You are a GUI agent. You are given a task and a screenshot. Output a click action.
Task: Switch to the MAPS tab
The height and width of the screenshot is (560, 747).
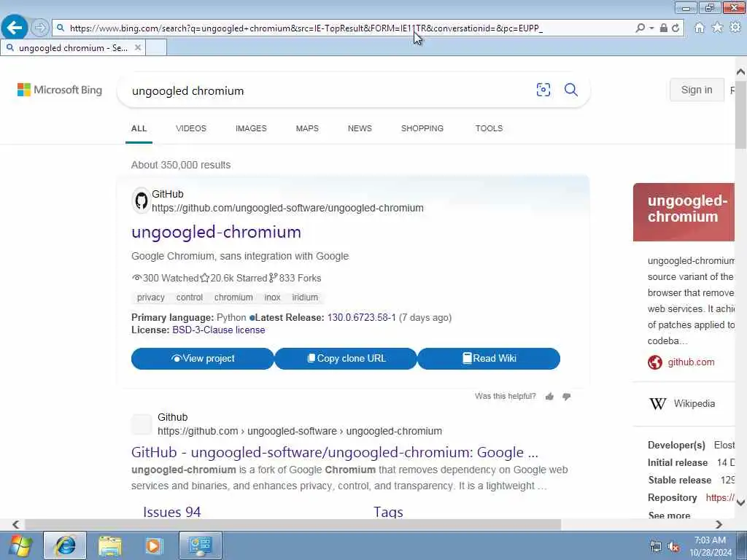(307, 128)
